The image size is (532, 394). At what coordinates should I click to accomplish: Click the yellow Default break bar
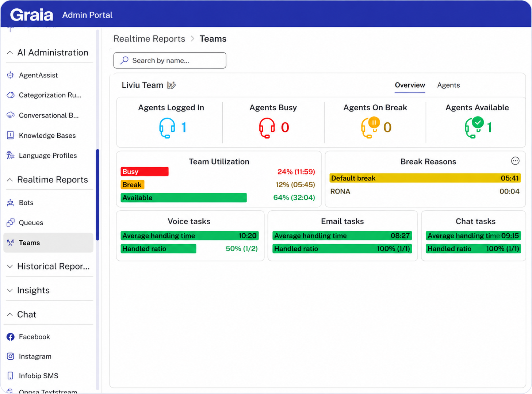click(x=425, y=178)
